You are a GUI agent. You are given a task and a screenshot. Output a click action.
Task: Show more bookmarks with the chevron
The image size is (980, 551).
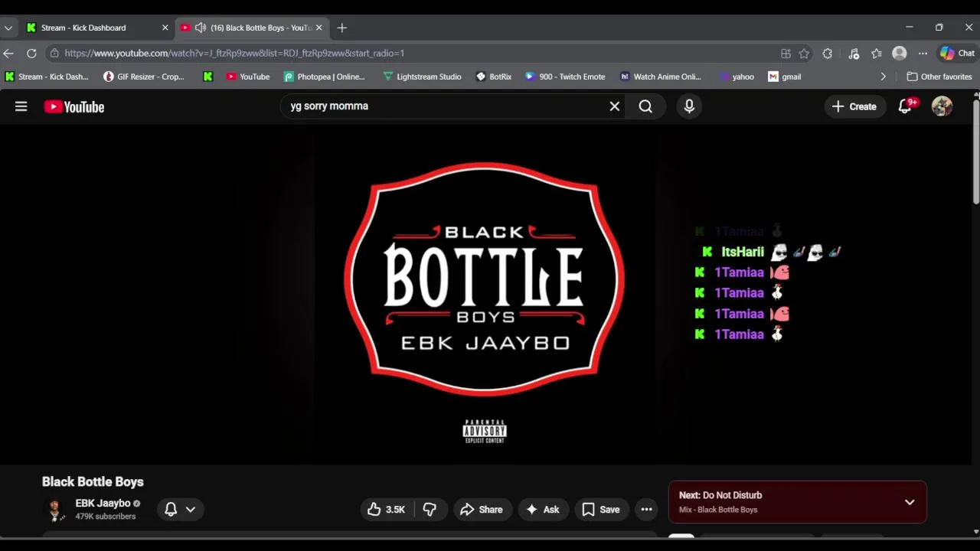coord(883,77)
